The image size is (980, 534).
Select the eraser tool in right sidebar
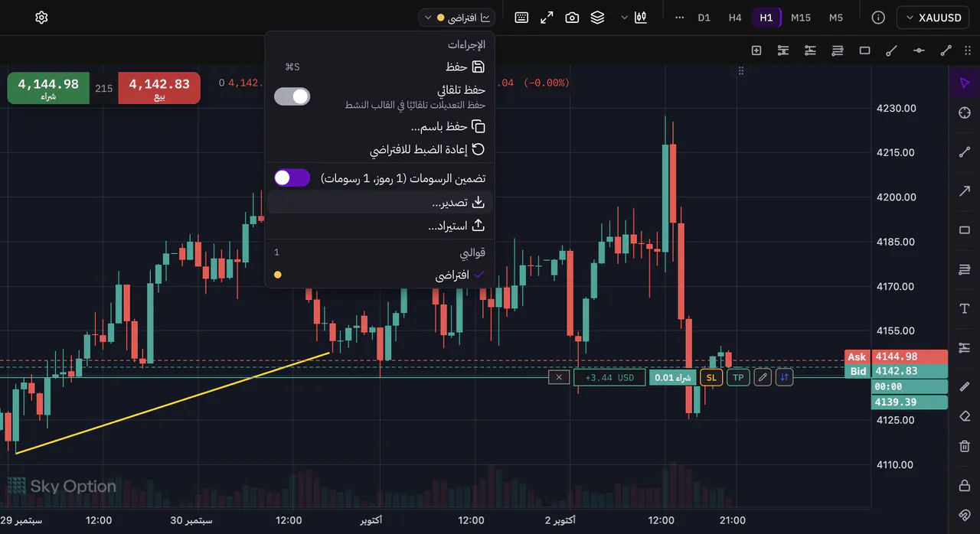coord(964,416)
